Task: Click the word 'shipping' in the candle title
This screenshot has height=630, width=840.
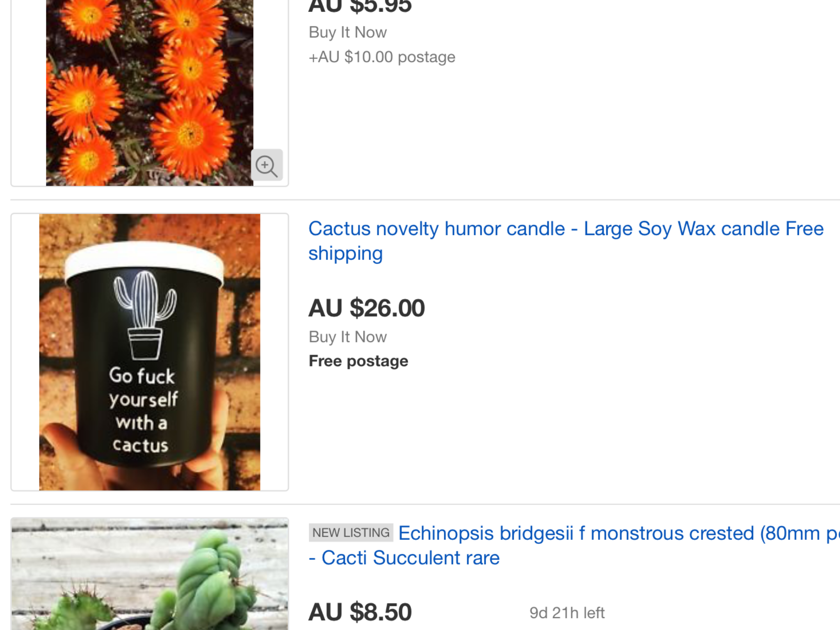Action: click(345, 253)
